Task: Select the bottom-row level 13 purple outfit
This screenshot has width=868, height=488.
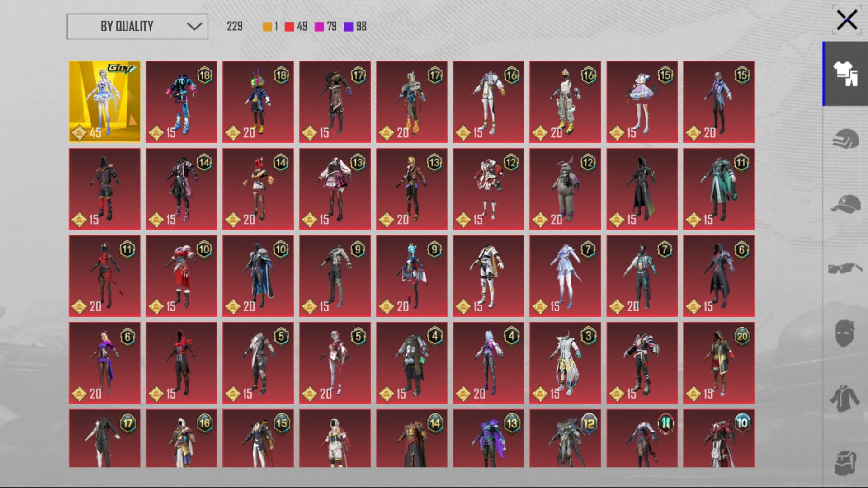Action: point(488,438)
